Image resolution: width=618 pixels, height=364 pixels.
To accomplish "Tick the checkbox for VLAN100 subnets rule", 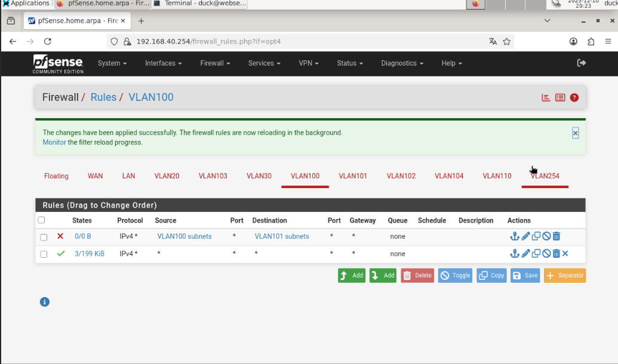I will click(x=44, y=237).
